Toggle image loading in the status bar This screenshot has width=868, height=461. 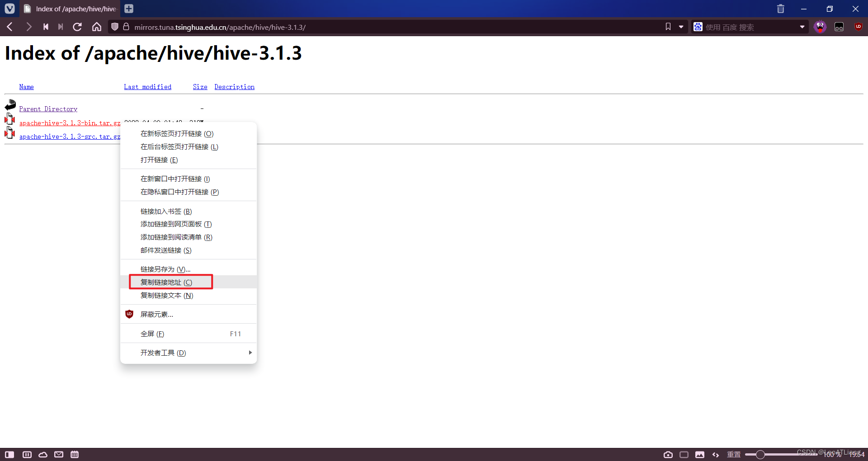pos(700,455)
